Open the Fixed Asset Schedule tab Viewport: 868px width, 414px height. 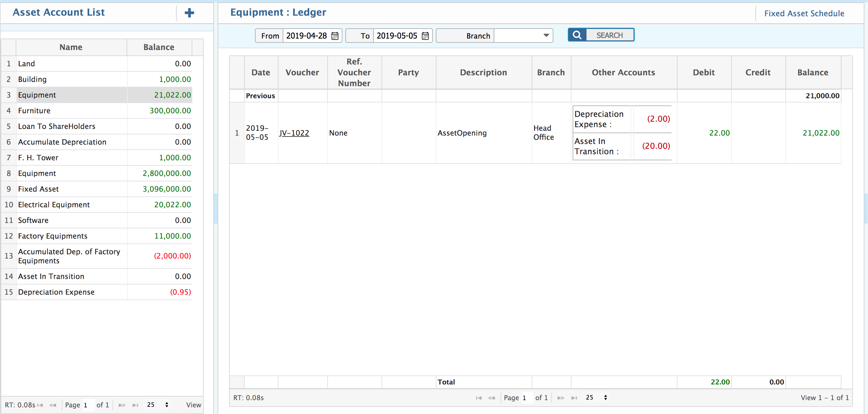[x=804, y=14]
